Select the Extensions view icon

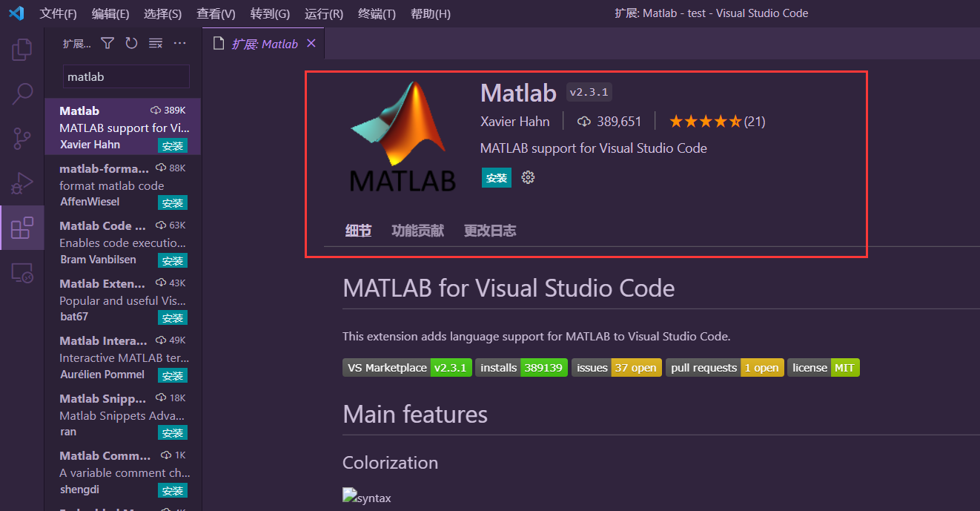22,228
